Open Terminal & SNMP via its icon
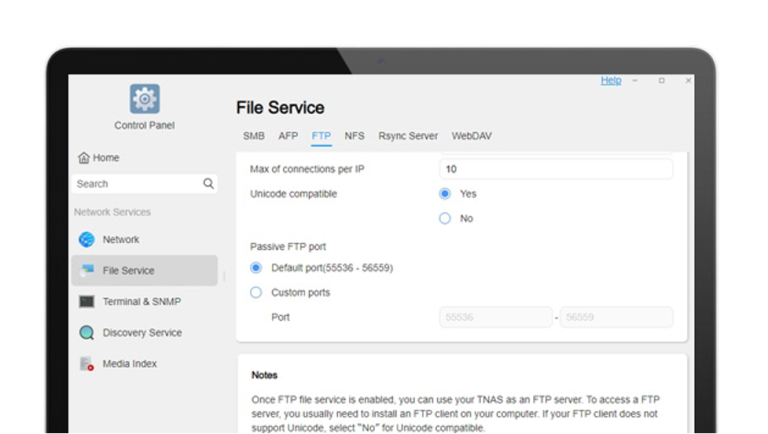 (87, 302)
